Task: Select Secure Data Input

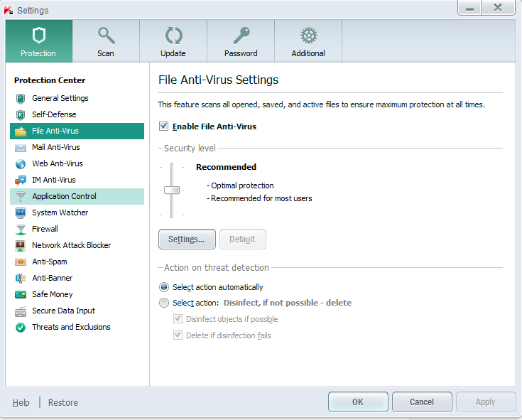Action: point(77,311)
